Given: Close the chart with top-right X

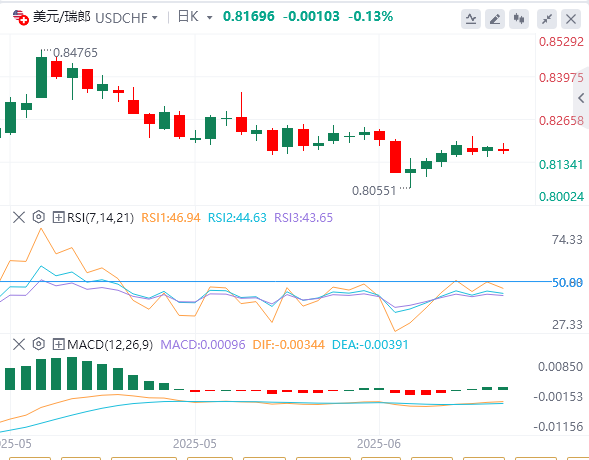Looking at the screenshot, I should coord(571,19).
